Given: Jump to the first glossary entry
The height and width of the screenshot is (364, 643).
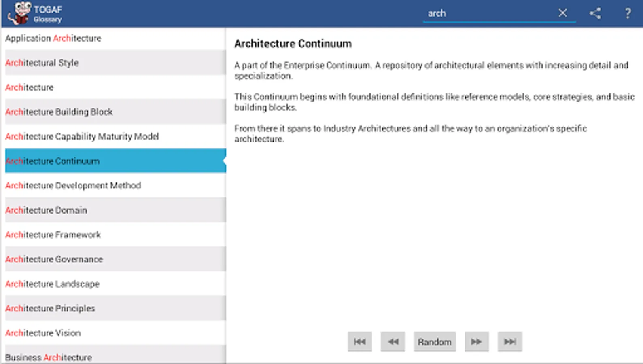Looking at the screenshot, I should pos(360,342).
